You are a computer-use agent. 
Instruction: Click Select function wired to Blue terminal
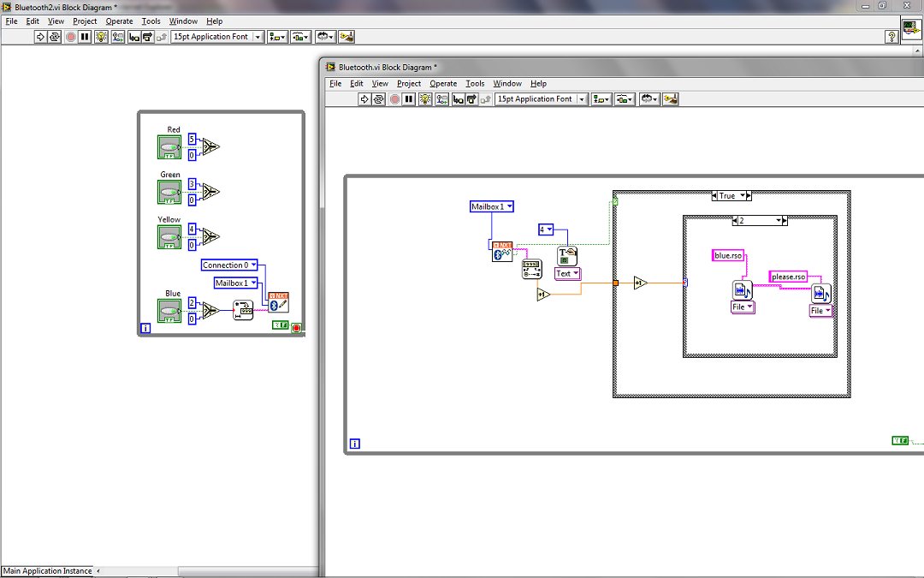(210, 310)
